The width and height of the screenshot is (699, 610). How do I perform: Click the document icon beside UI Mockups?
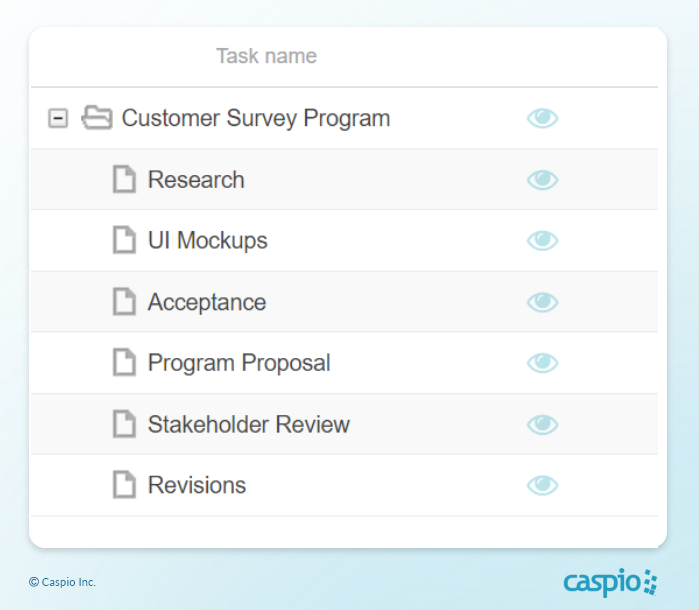pyautogui.click(x=124, y=241)
